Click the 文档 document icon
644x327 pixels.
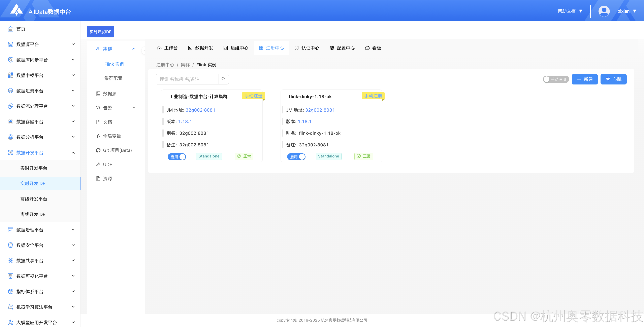[x=98, y=122]
